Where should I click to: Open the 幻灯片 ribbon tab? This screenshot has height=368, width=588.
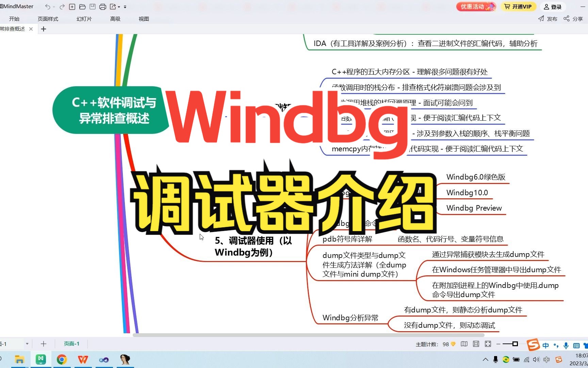click(84, 19)
